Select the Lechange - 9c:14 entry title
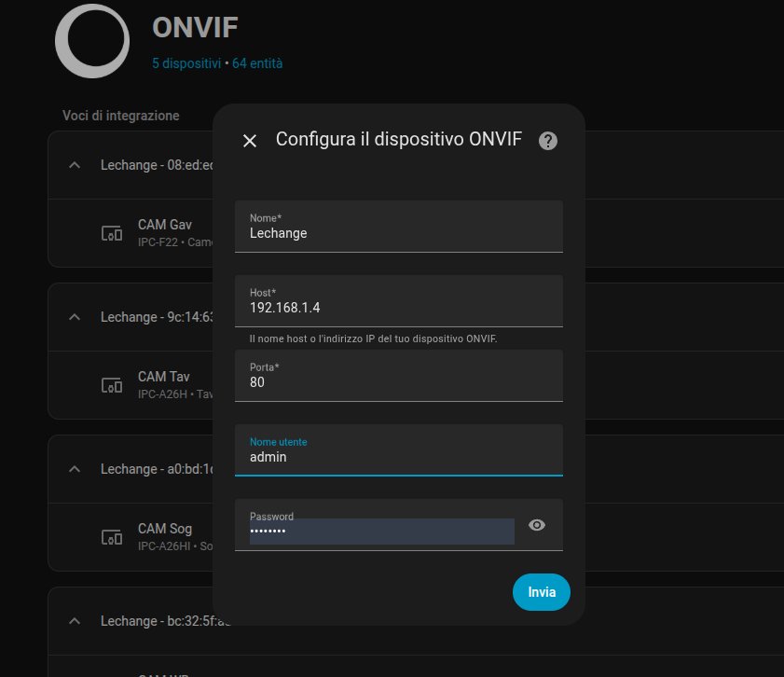Viewport: 784px width, 677px height. point(157,317)
